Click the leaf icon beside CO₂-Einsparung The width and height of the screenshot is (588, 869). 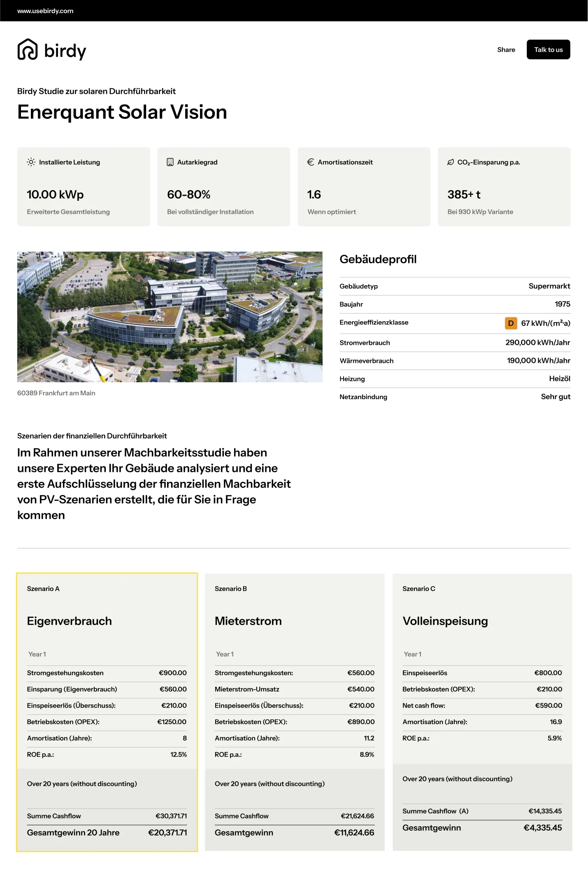pyautogui.click(x=451, y=162)
